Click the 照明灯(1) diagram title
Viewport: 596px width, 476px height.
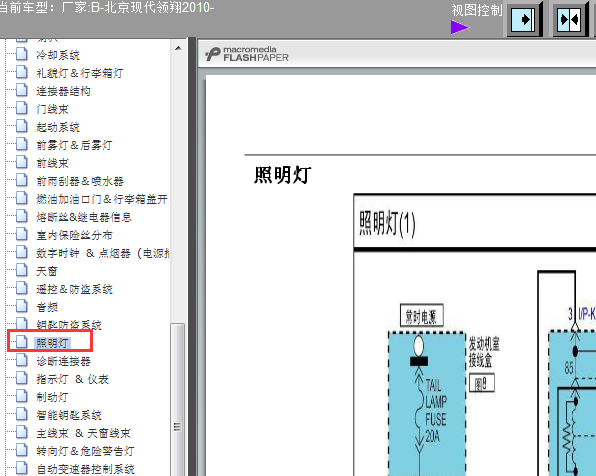tap(387, 223)
